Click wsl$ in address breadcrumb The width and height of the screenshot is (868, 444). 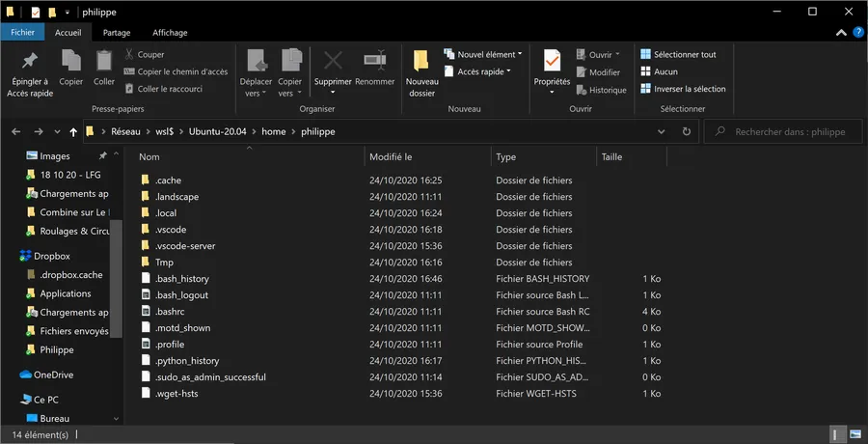click(164, 132)
